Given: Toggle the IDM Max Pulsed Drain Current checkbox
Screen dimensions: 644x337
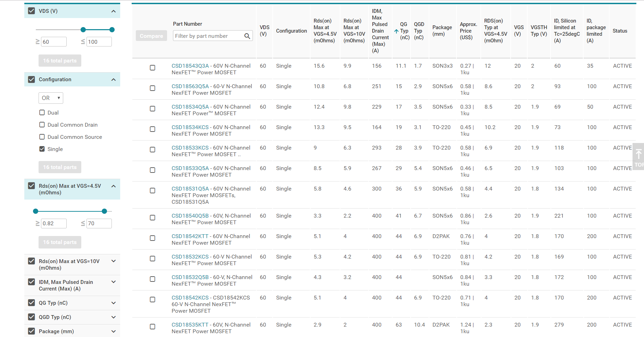Looking at the screenshot, I should (32, 282).
